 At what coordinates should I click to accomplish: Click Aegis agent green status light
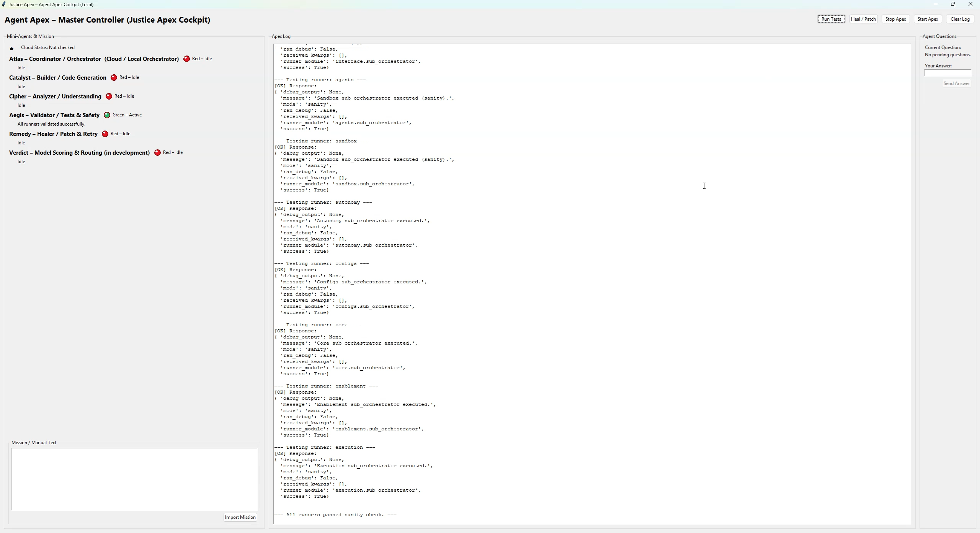107,115
